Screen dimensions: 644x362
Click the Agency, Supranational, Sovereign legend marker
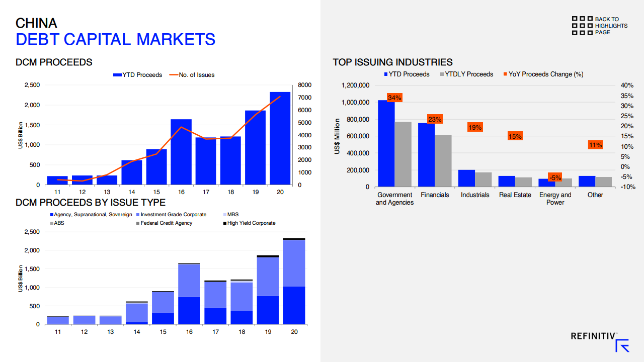point(52,215)
